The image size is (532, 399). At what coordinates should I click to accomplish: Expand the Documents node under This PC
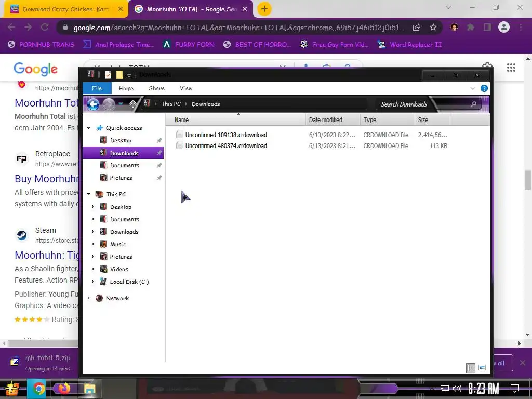[93, 219]
